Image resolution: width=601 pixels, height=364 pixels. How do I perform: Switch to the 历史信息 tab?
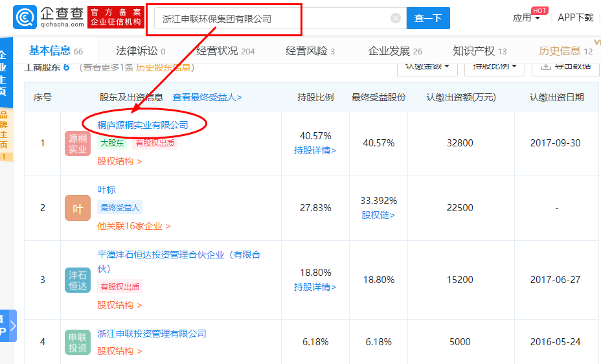(x=565, y=51)
